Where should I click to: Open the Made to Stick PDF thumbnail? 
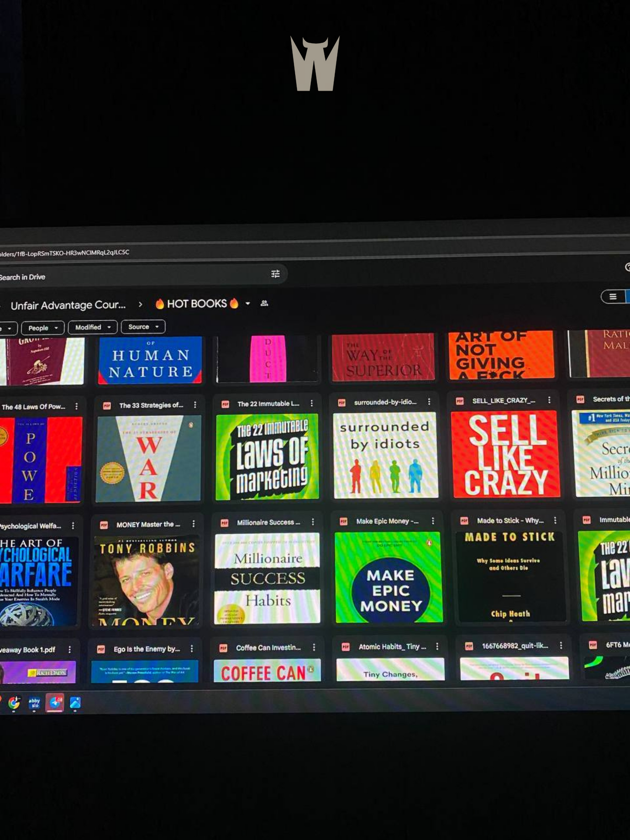point(510,576)
